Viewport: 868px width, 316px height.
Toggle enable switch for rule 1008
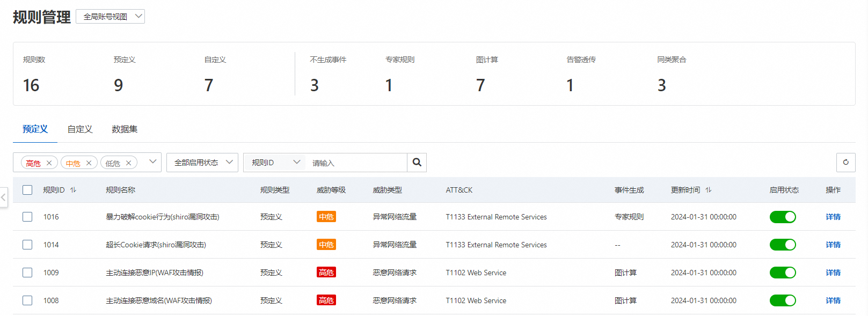(783, 300)
